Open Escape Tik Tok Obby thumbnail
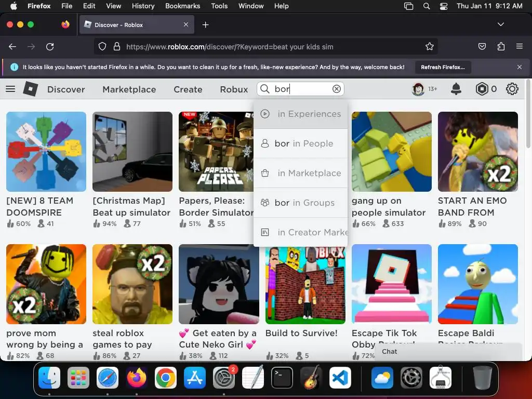 tap(392, 284)
